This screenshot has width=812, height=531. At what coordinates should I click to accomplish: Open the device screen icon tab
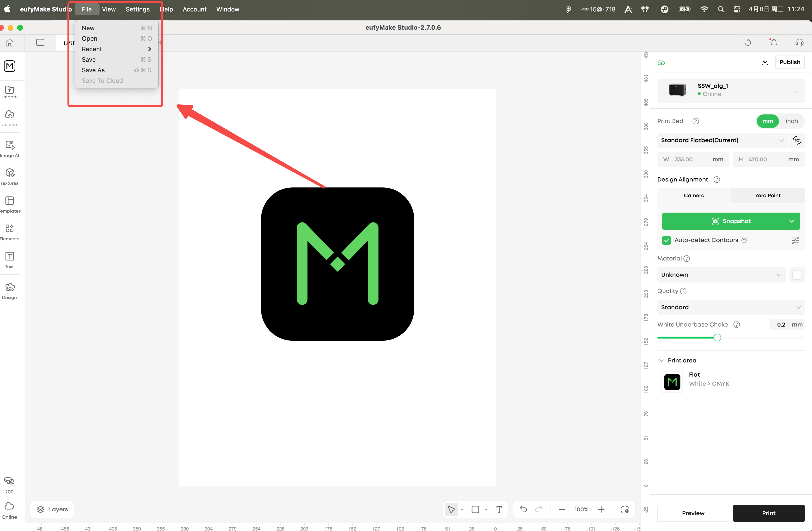(x=40, y=43)
